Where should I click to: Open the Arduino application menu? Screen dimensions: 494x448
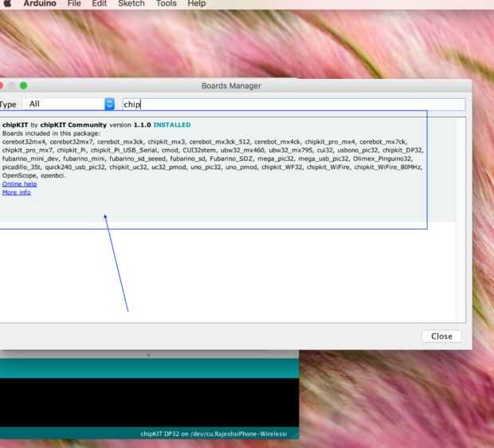(x=40, y=3)
